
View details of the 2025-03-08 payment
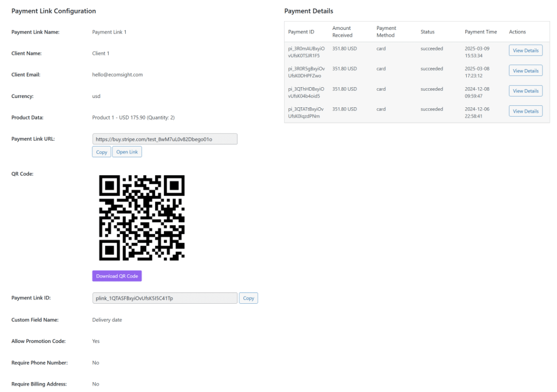click(x=526, y=71)
